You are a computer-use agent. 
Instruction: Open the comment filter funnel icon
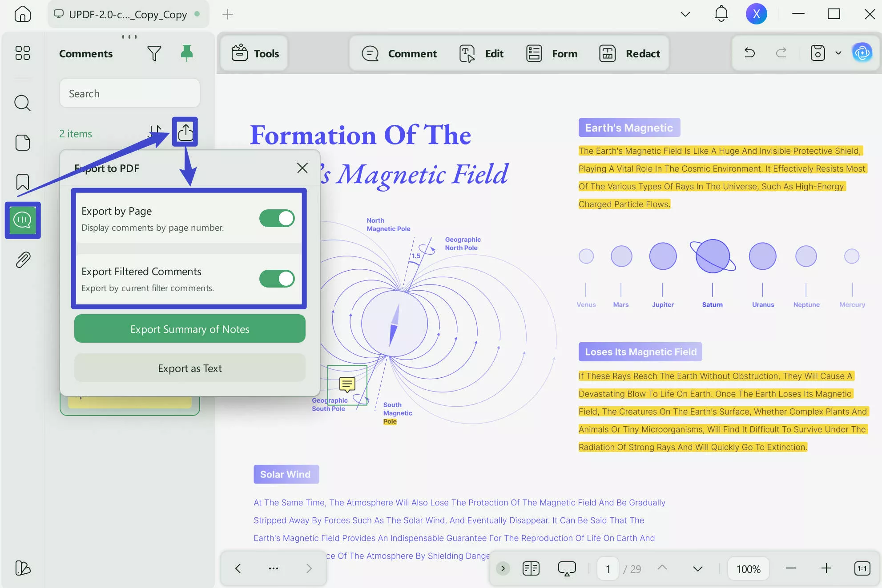point(154,53)
